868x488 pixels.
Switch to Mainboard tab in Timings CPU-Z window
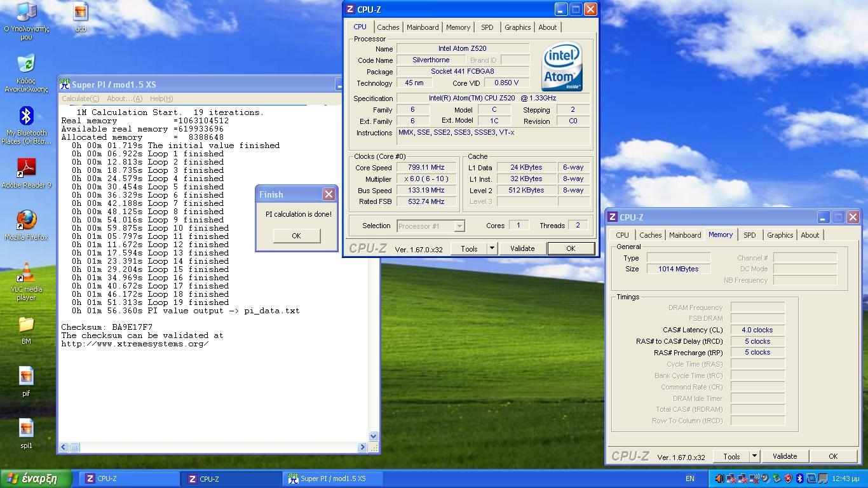click(x=685, y=235)
